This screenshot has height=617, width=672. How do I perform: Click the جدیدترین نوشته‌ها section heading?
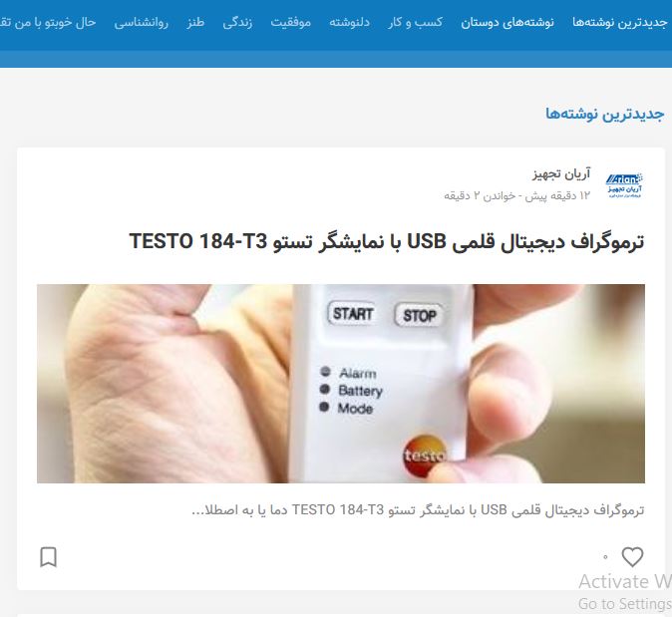(605, 114)
